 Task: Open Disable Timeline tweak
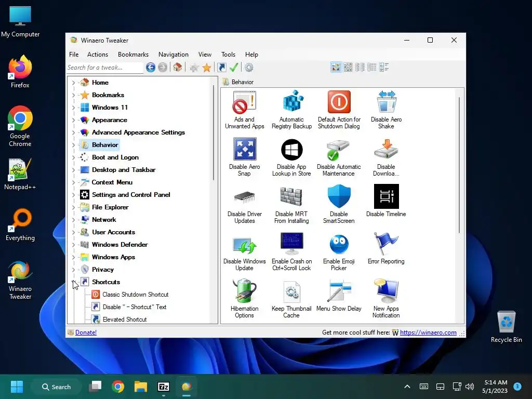[x=386, y=201]
